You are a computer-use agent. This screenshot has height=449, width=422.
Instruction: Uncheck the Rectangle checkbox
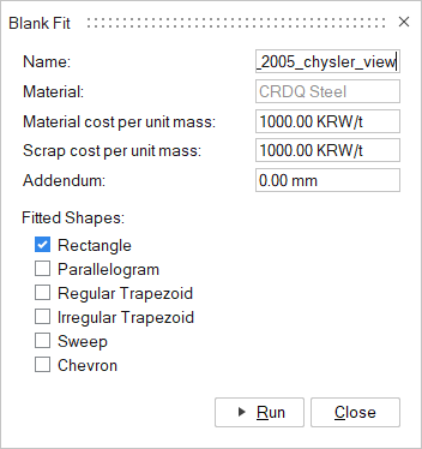point(43,245)
